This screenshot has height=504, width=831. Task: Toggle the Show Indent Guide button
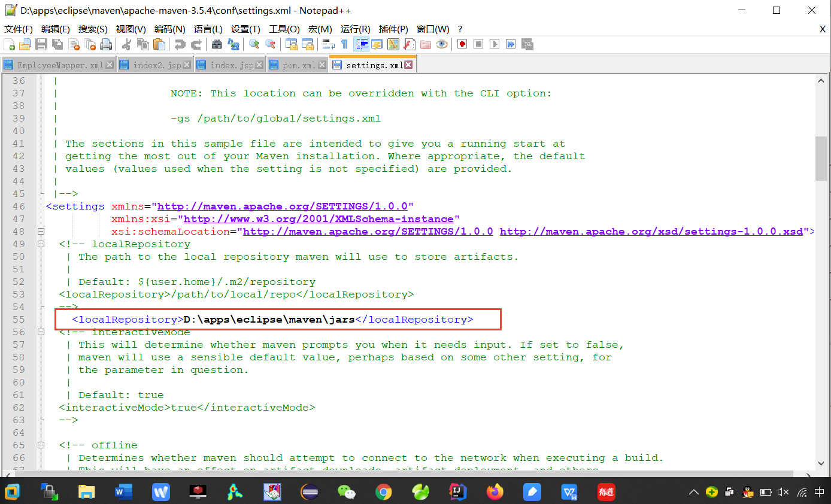(361, 44)
